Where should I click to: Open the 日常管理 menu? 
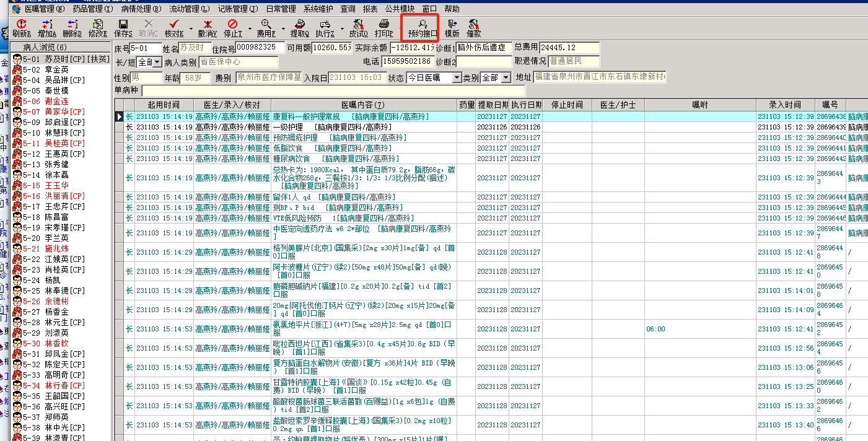[281, 9]
